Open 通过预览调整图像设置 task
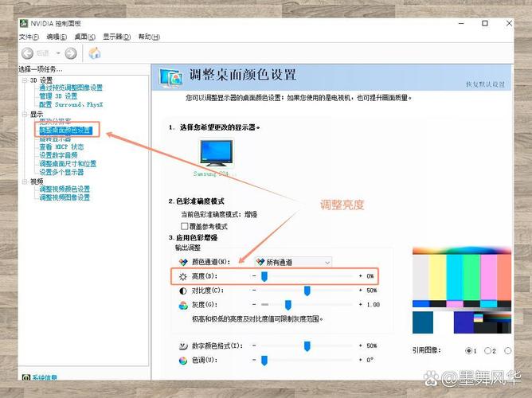The image size is (532, 398). (71, 88)
